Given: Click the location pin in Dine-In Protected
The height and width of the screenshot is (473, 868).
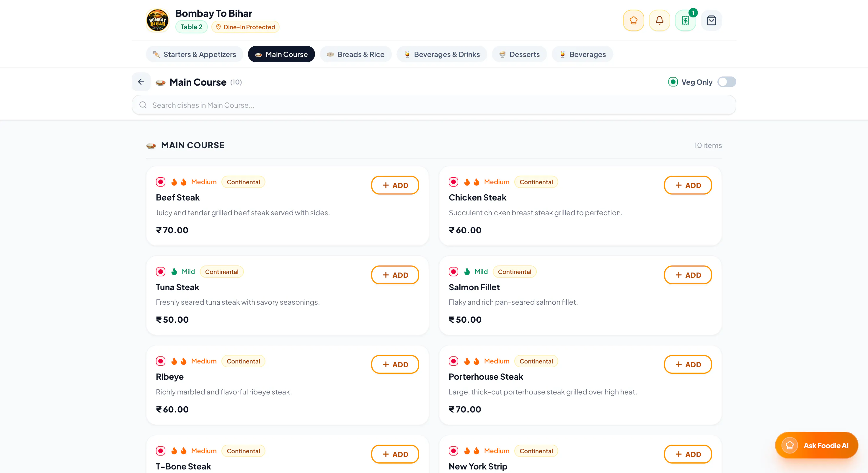Looking at the screenshot, I should [x=218, y=27].
